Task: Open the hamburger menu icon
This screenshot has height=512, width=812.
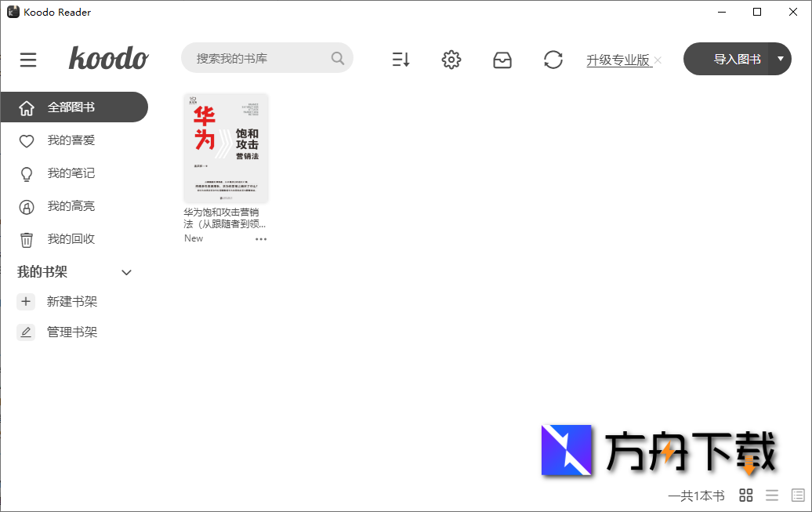Action: tap(28, 59)
